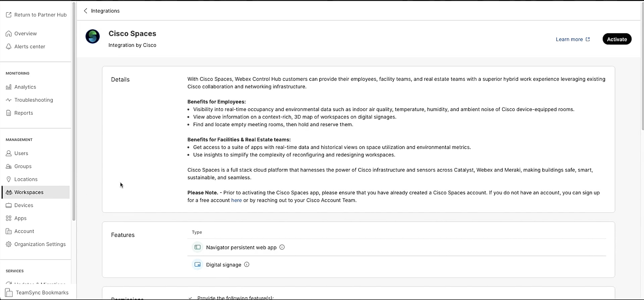644x300 pixels.
Task: Click the 'Integration by Cisco' subtitle
Action: tap(132, 45)
